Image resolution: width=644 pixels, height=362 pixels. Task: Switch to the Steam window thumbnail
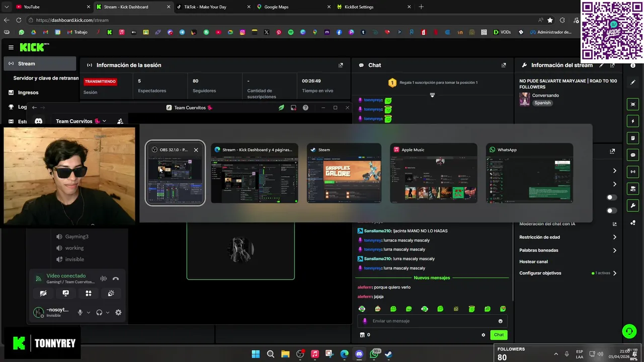tap(344, 173)
